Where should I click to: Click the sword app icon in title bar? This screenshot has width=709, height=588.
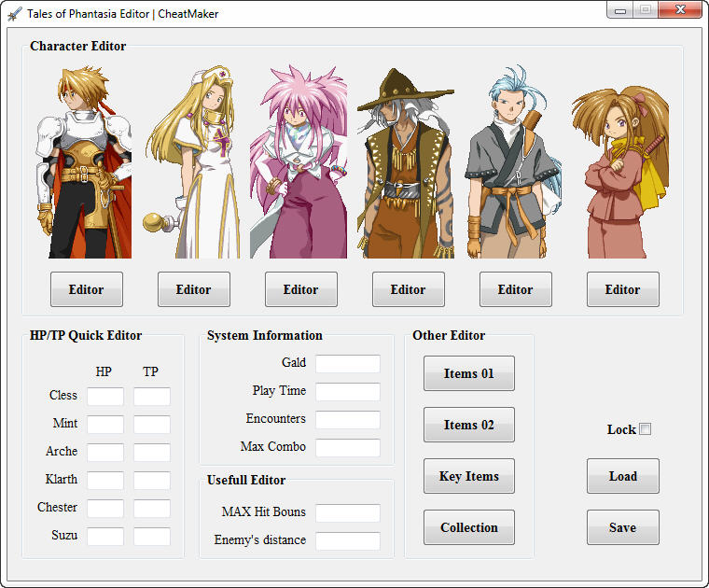(15, 14)
